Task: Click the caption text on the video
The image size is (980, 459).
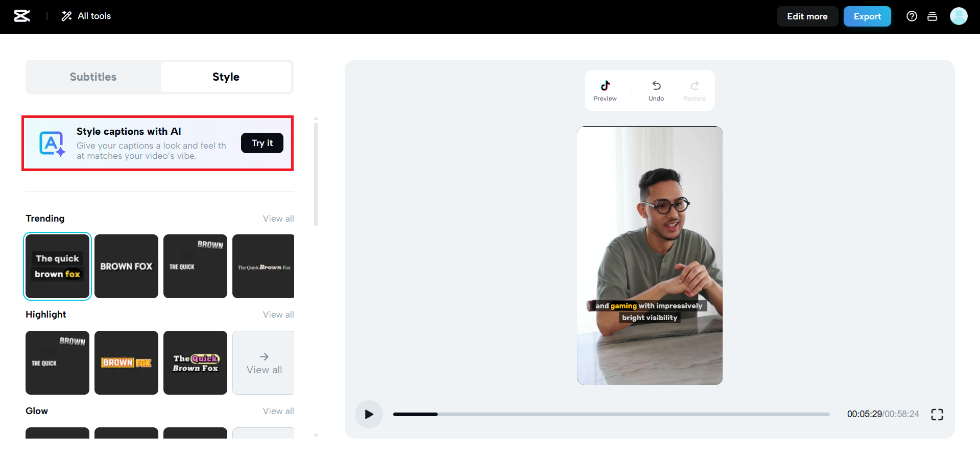Action: point(649,311)
